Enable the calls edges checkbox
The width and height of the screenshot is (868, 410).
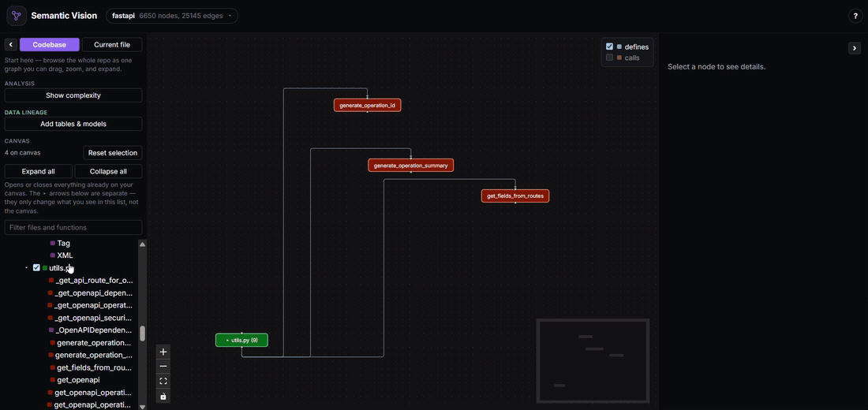pos(609,58)
